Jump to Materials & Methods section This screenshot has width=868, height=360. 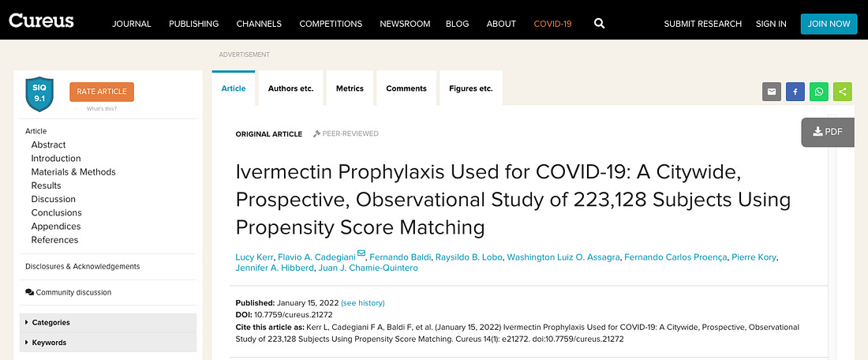(73, 171)
